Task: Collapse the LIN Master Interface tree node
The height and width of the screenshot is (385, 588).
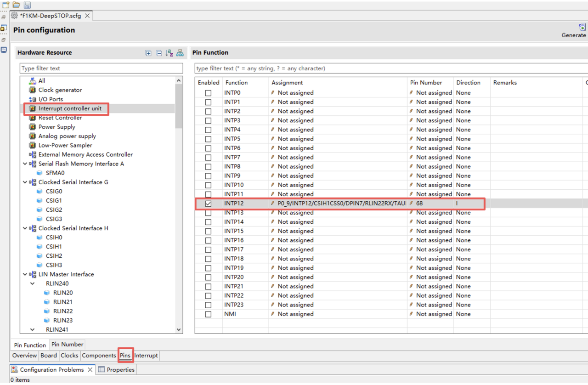Action: pyautogui.click(x=25, y=274)
